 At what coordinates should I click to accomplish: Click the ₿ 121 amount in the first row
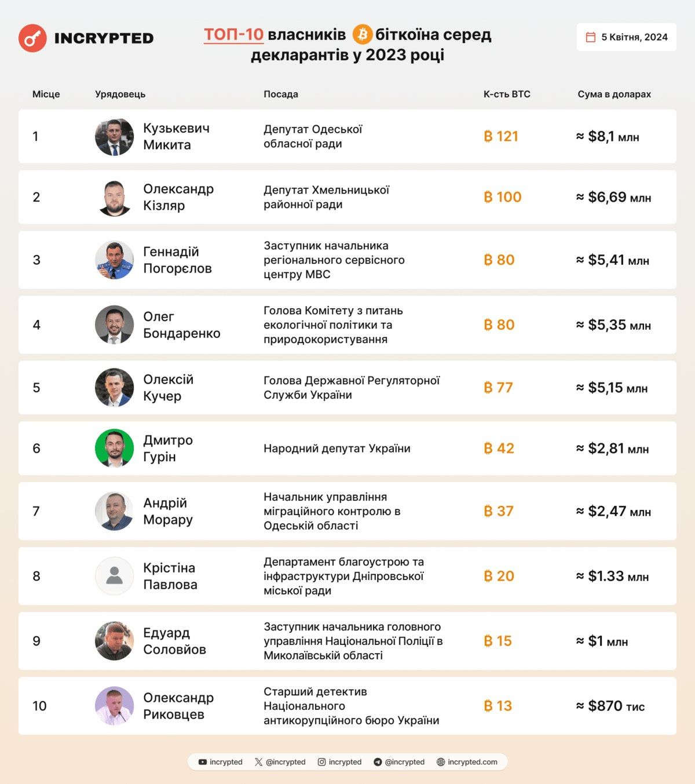[x=501, y=136]
